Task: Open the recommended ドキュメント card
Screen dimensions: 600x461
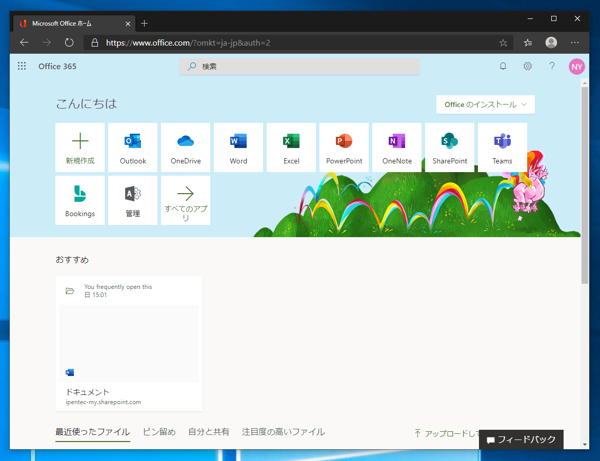Action: [129, 344]
